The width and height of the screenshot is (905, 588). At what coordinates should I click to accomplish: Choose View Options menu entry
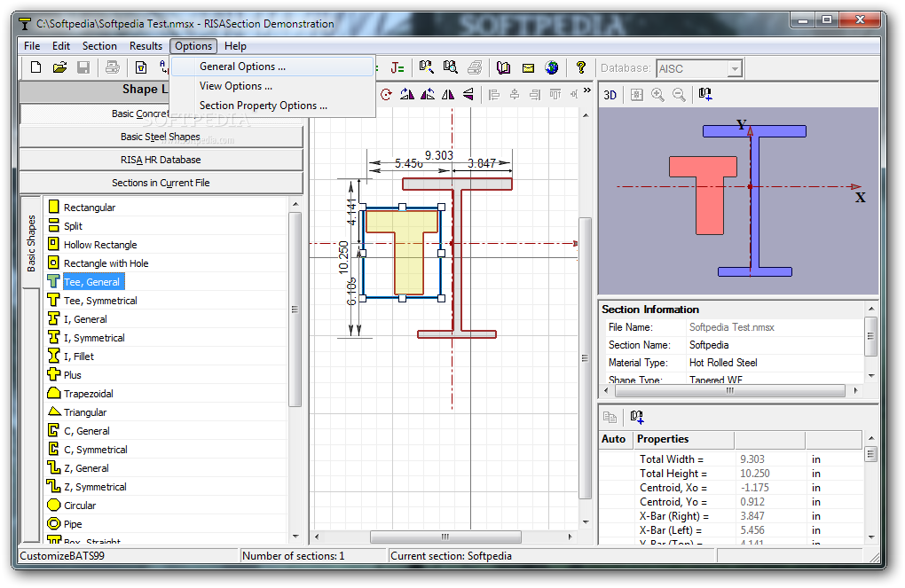pyautogui.click(x=271, y=86)
